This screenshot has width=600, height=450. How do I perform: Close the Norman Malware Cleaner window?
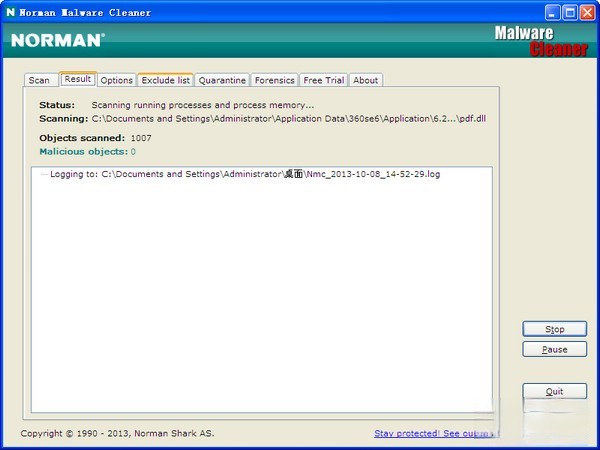click(x=587, y=13)
